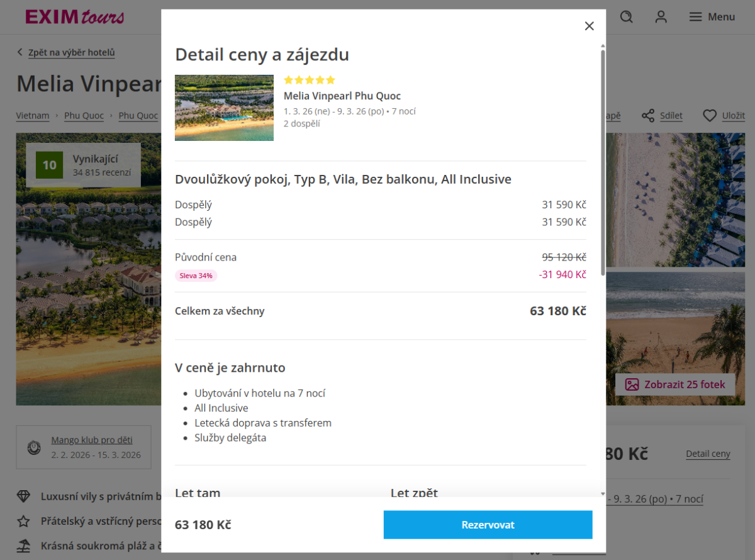Click the EXIM tours logo

coord(75,17)
